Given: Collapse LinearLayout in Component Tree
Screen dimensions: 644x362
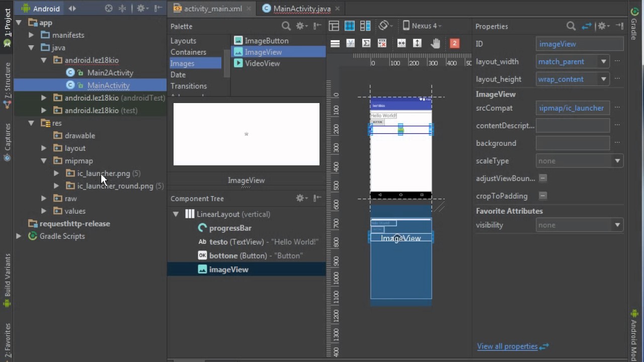Looking at the screenshot, I should point(176,214).
